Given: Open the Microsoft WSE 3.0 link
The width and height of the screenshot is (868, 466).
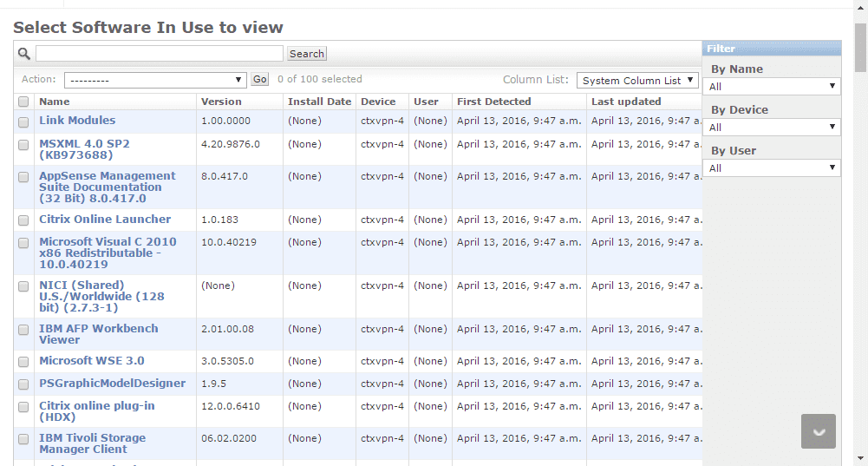Looking at the screenshot, I should click(x=91, y=361).
